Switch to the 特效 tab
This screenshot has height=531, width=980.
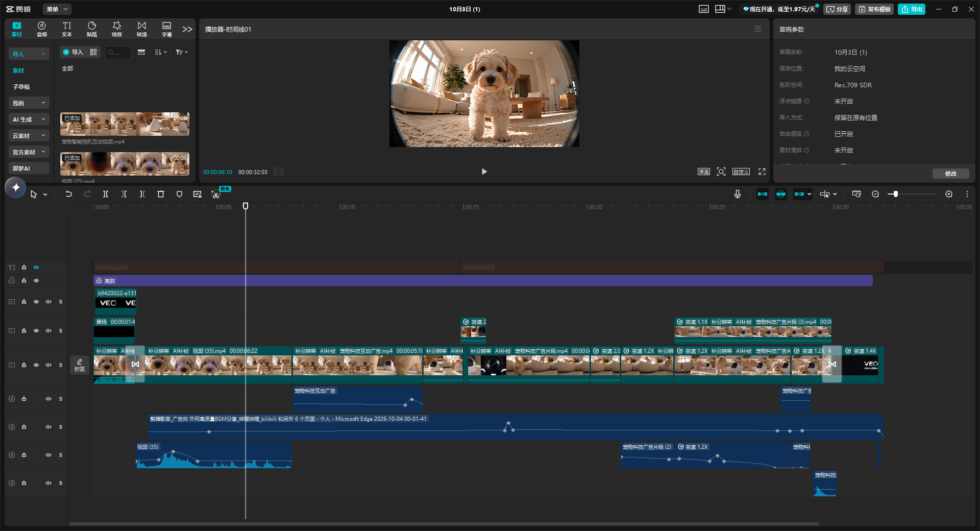[x=117, y=29]
